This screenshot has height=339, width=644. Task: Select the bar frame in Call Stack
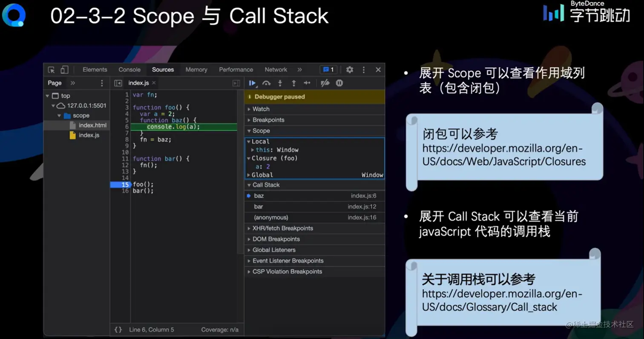315,207
